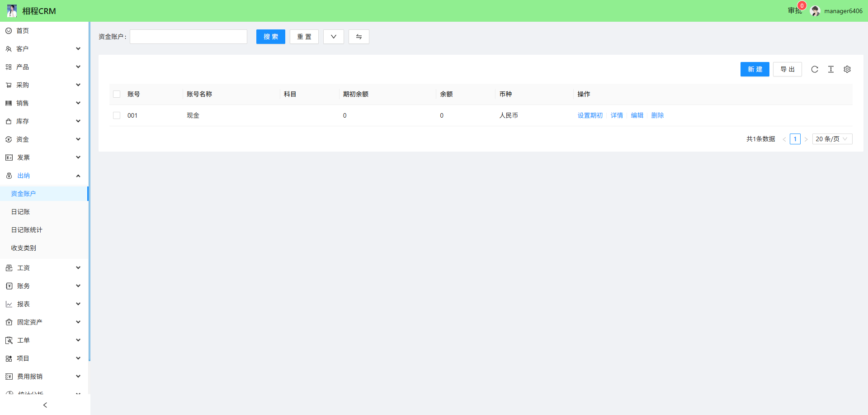Viewport: 868px width, 415px height.
Task: Click the refresh table icon
Action: tap(814, 69)
